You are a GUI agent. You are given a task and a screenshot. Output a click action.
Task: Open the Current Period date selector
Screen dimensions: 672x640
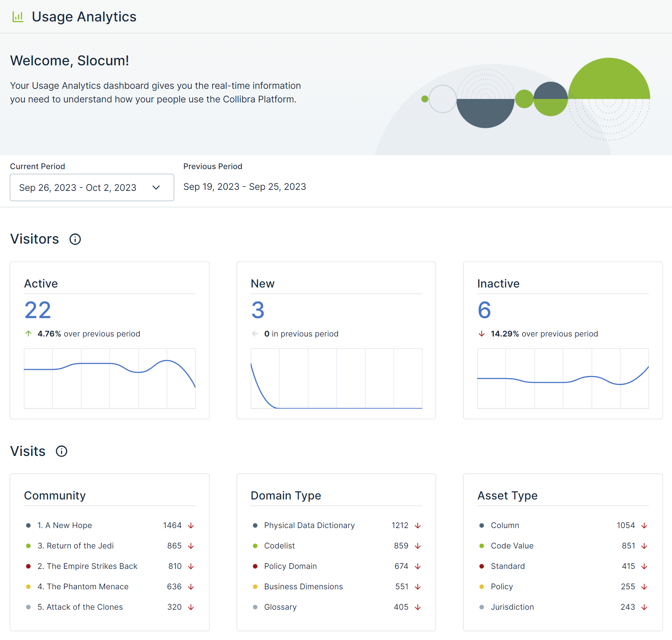coord(78,187)
